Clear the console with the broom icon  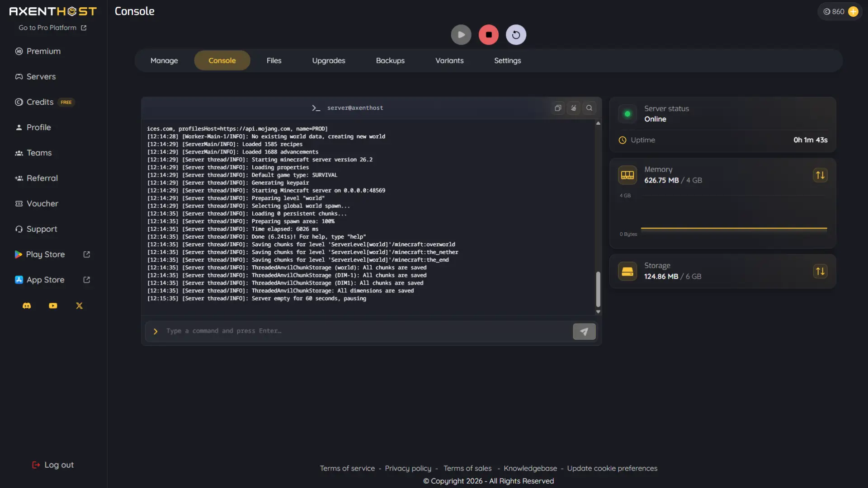pos(573,108)
